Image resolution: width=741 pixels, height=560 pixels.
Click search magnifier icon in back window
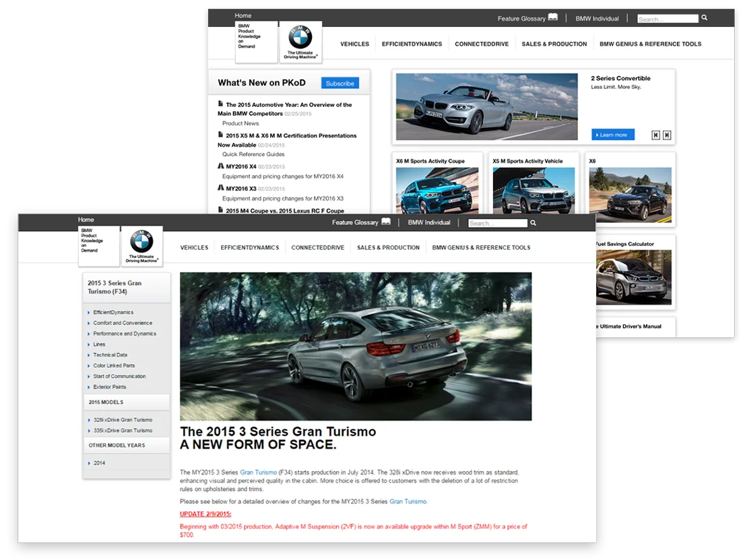(704, 18)
